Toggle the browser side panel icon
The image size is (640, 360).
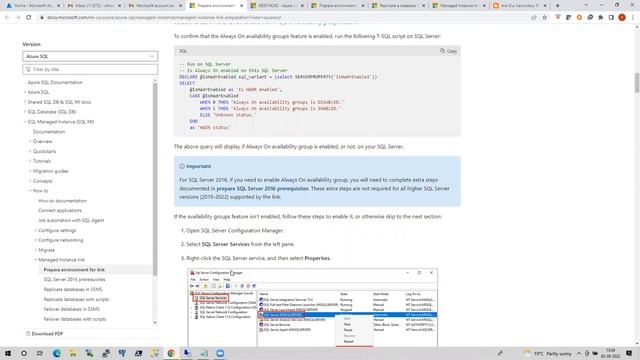click(x=611, y=18)
